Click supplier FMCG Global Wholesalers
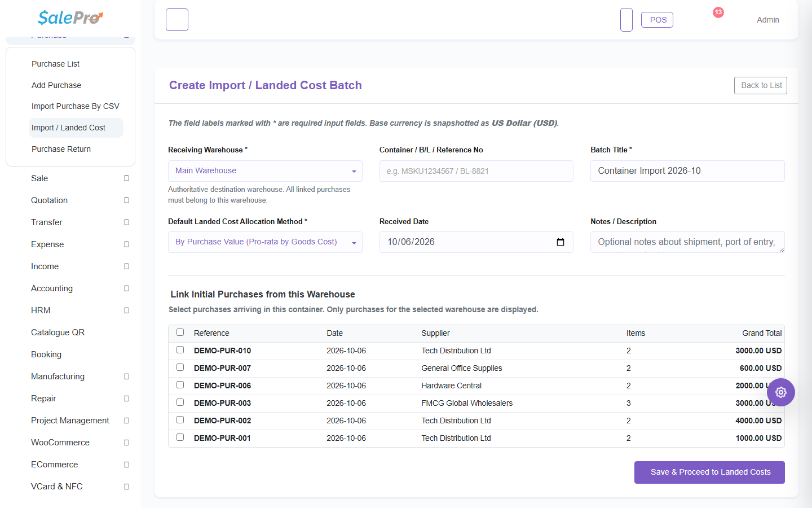This screenshot has width=812, height=508. click(467, 403)
